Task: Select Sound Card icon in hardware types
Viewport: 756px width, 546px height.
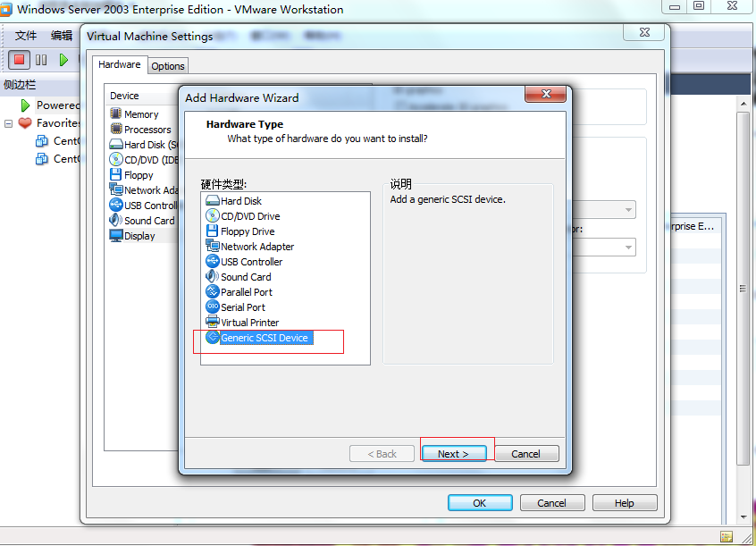Action: (x=212, y=276)
